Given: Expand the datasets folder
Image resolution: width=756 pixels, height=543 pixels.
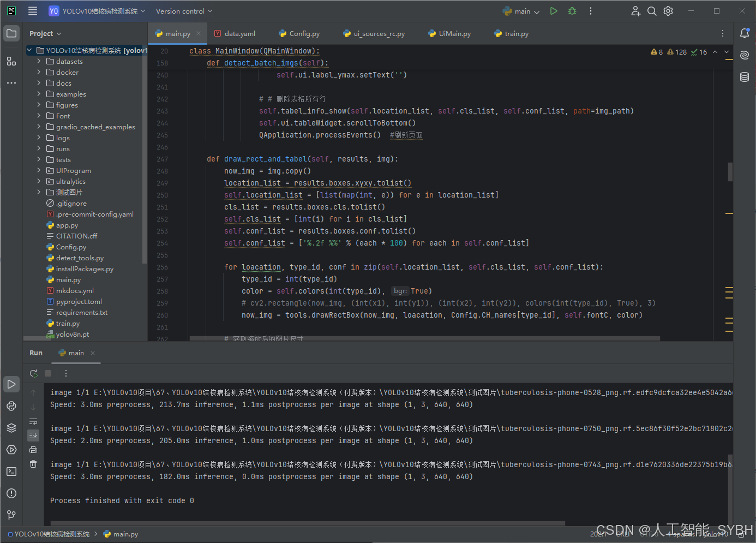Looking at the screenshot, I should coord(39,61).
